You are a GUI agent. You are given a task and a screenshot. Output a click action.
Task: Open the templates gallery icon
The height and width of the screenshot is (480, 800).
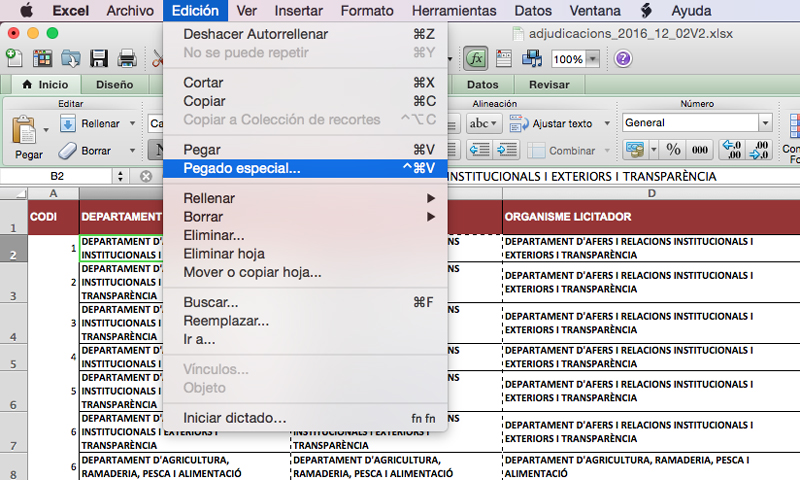(42, 59)
